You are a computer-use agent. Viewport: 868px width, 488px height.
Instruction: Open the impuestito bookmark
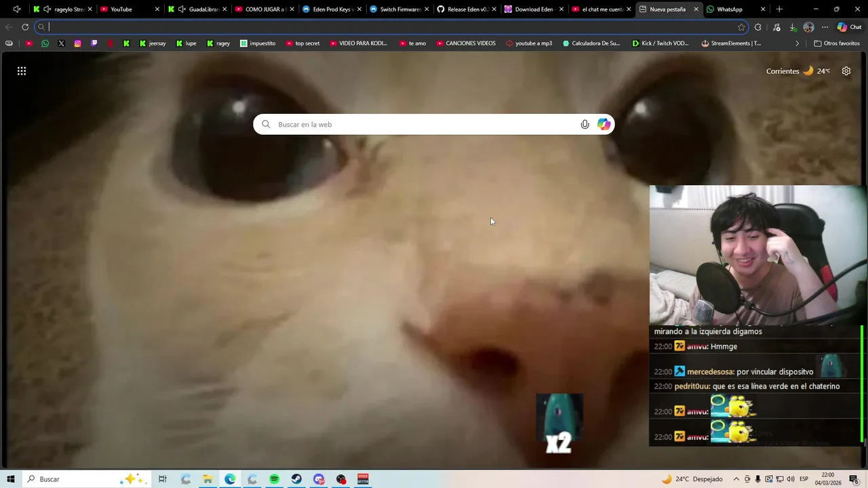coord(258,43)
